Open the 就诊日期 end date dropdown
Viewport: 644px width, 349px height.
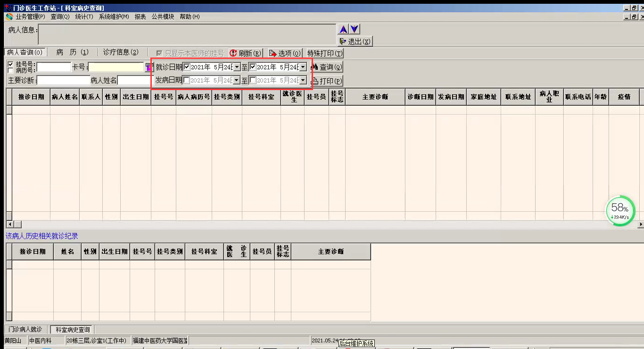303,67
